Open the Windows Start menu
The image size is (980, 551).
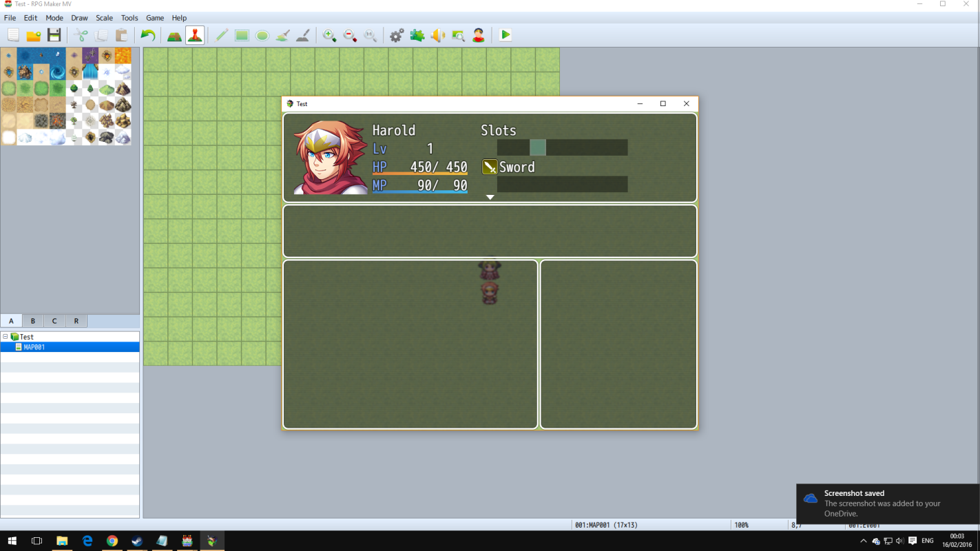click(x=12, y=541)
